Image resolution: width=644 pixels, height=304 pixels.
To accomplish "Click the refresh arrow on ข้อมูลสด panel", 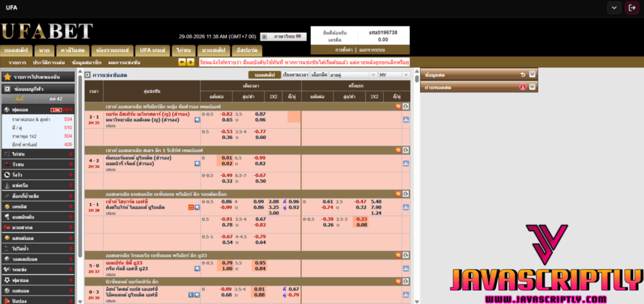I will tap(523, 75).
